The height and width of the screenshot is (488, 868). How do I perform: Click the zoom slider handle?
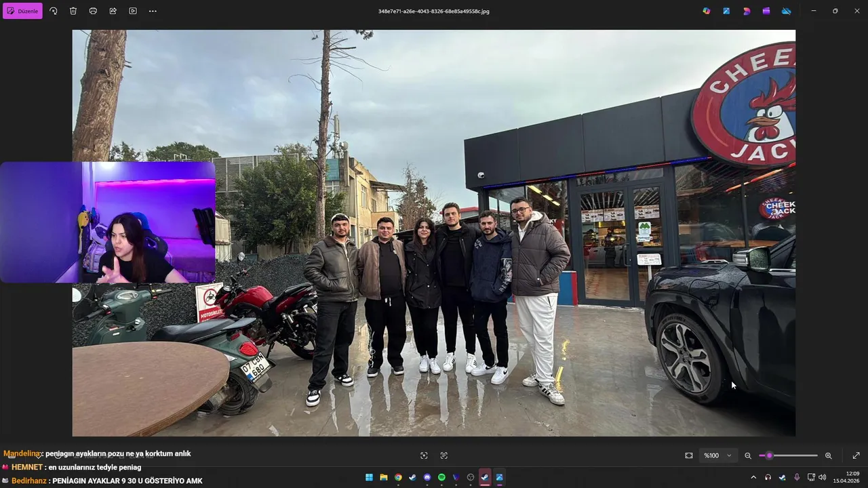(x=769, y=455)
